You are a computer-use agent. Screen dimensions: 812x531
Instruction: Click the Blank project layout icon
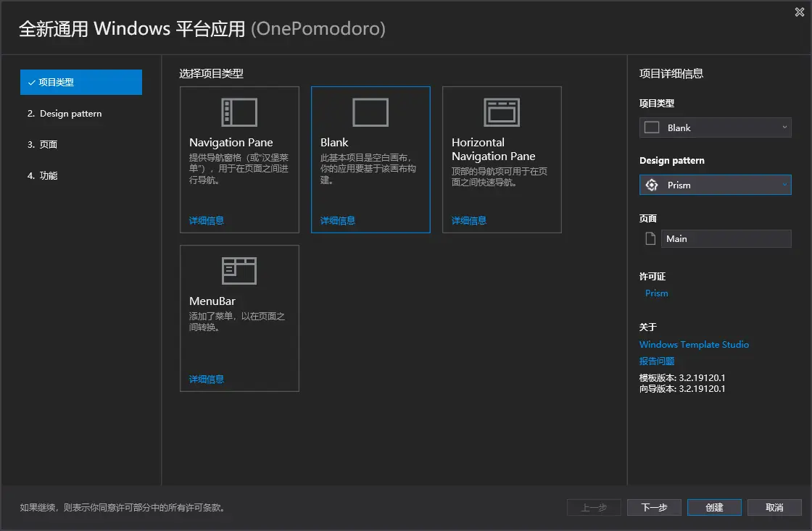point(370,112)
